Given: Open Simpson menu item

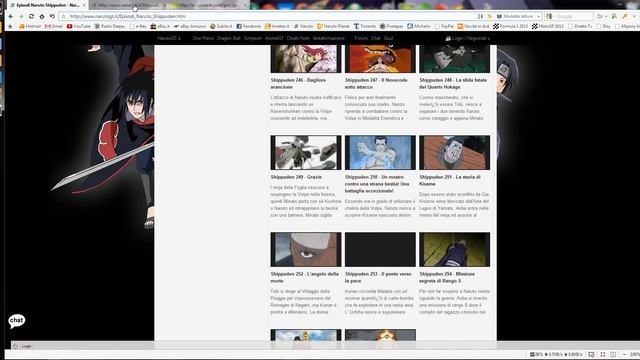Looking at the screenshot, I should (253, 38).
